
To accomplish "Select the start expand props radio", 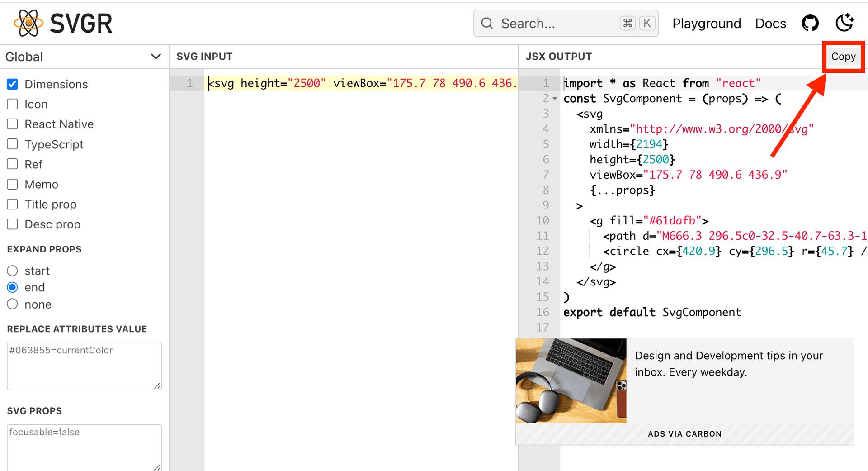I will coord(13,271).
